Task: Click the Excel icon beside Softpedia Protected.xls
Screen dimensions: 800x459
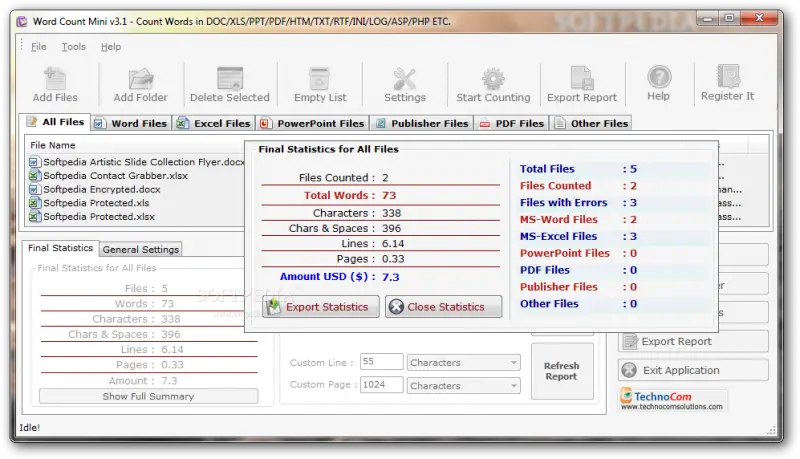Action: (34, 203)
